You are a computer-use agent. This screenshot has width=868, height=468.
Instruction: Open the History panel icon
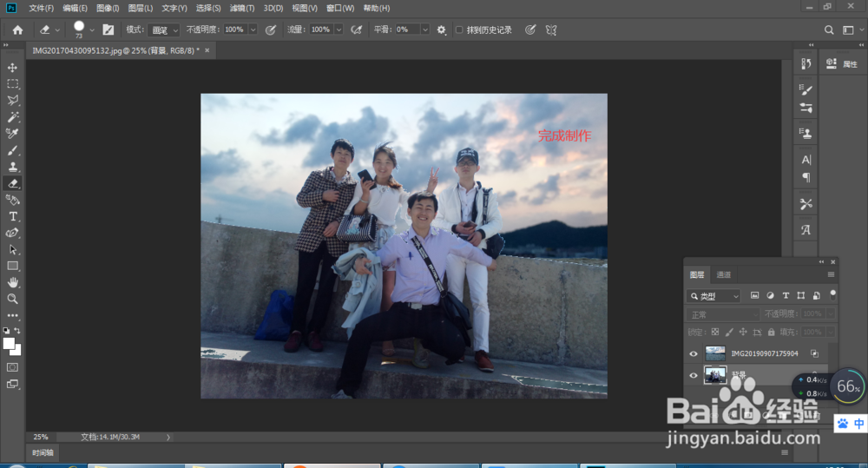(x=806, y=63)
